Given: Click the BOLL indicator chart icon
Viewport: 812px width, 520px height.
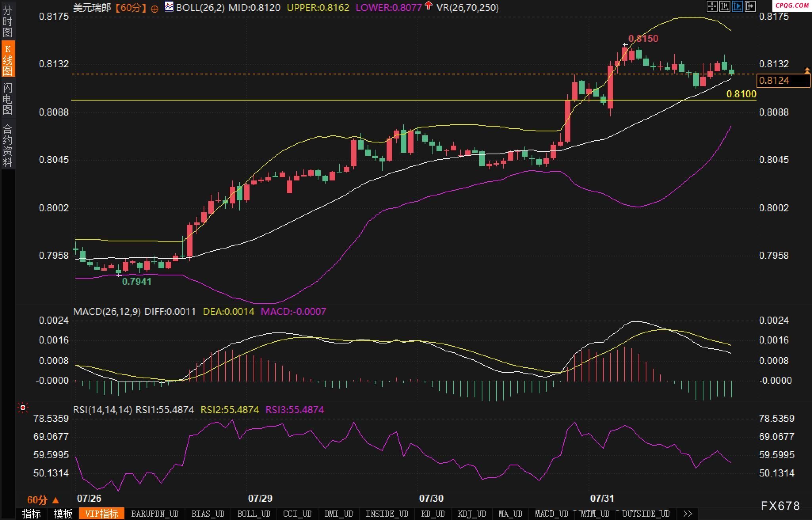Looking at the screenshot, I should point(169,7).
